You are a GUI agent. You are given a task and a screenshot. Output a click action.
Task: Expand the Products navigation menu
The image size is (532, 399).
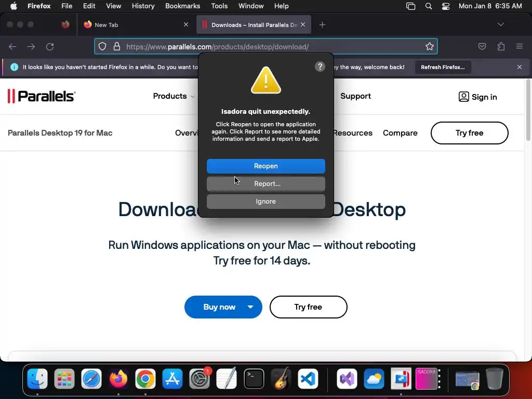pyautogui.click(x=174, y=96)
